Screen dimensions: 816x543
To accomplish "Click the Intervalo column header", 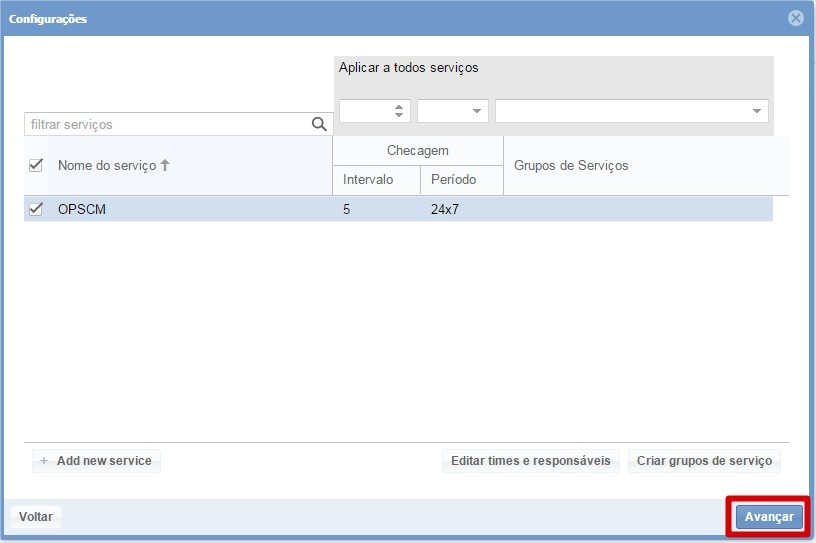I will 368,180.
